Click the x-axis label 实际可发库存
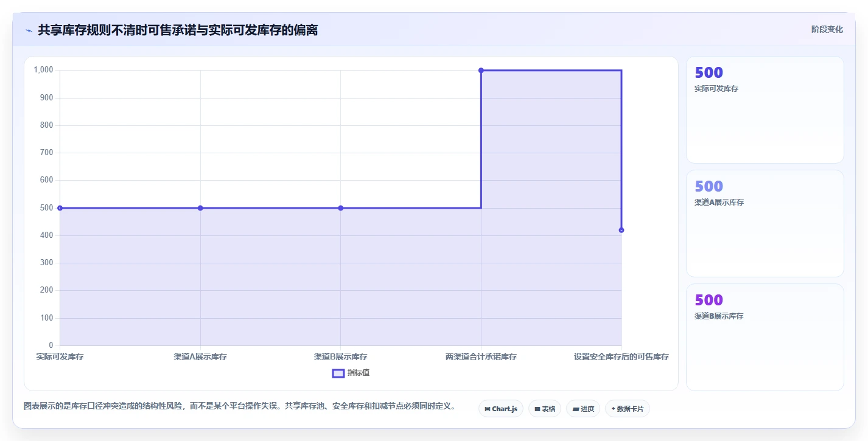 (60, 357)
